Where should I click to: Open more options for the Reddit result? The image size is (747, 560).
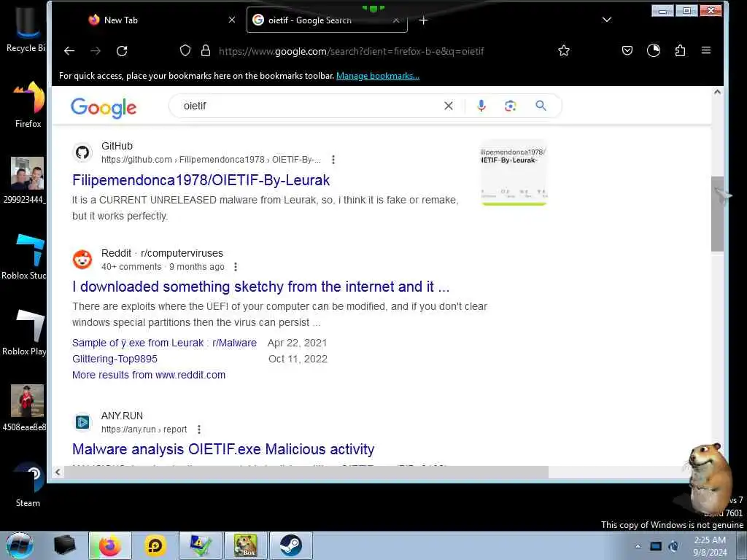236,267
